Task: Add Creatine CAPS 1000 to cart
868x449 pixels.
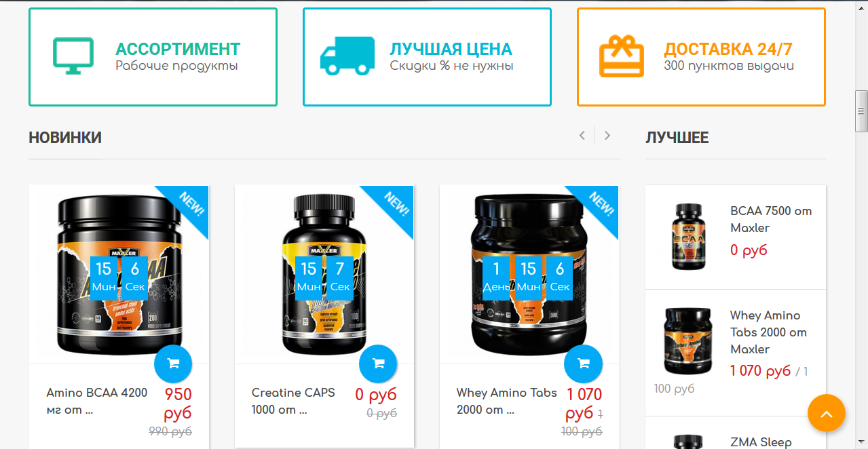Action: (x=378, y=364)
